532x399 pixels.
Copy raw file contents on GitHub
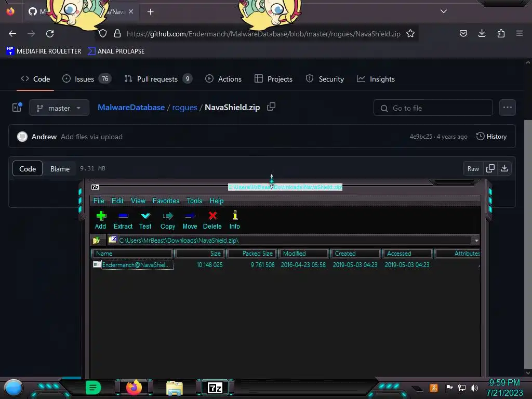tap(490, 168)
